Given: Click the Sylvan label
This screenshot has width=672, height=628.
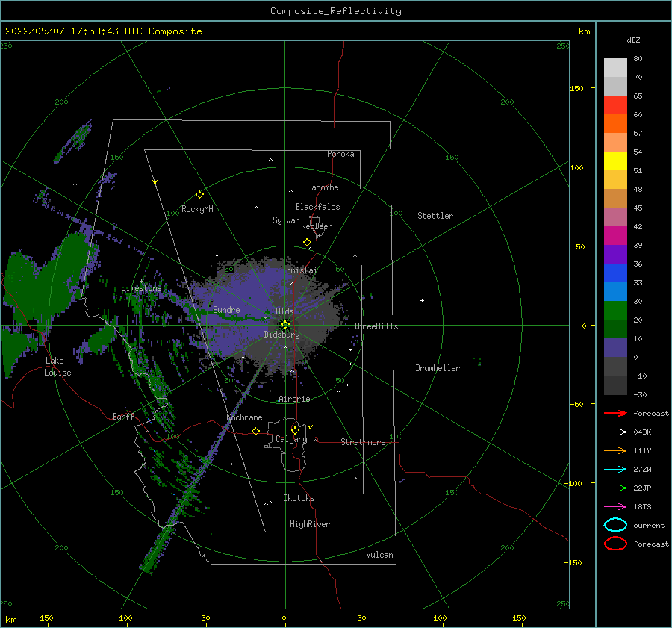Looking at the screenshot, I should 286,220.
